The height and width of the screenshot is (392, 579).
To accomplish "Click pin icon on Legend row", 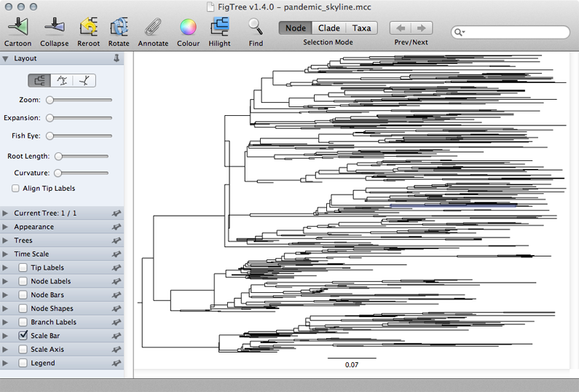I will pyautogui.click(x=117, y=363).
